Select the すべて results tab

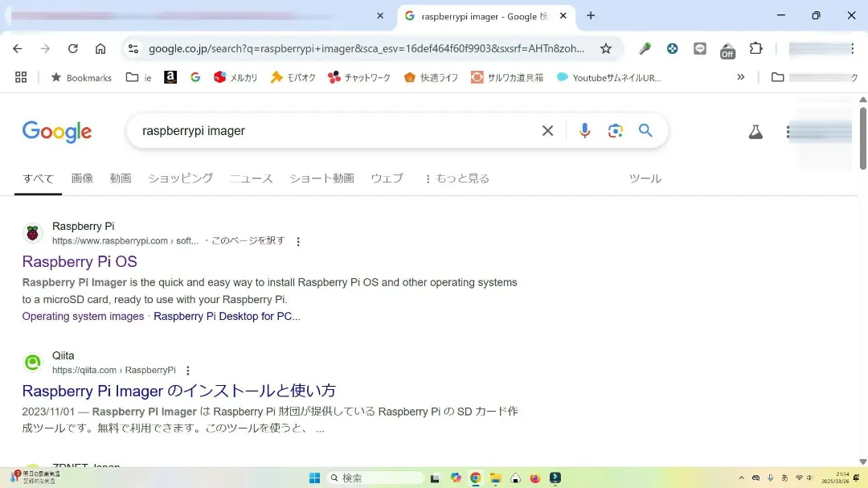[x=39, y=178]
